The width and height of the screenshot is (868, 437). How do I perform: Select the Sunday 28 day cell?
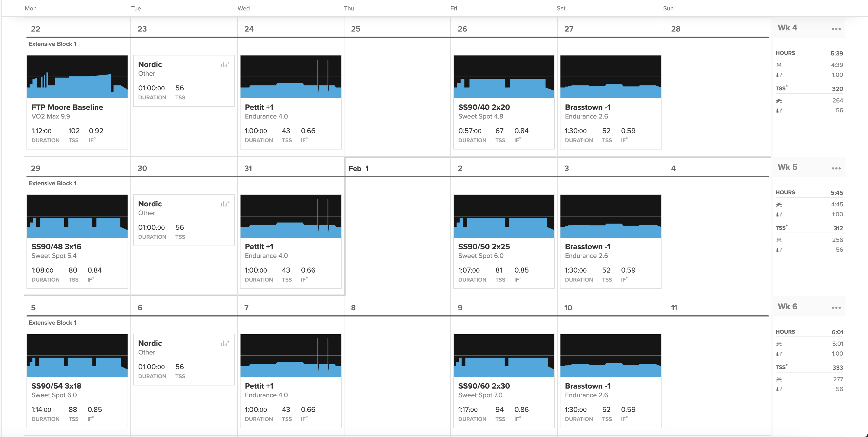point(717,87)
